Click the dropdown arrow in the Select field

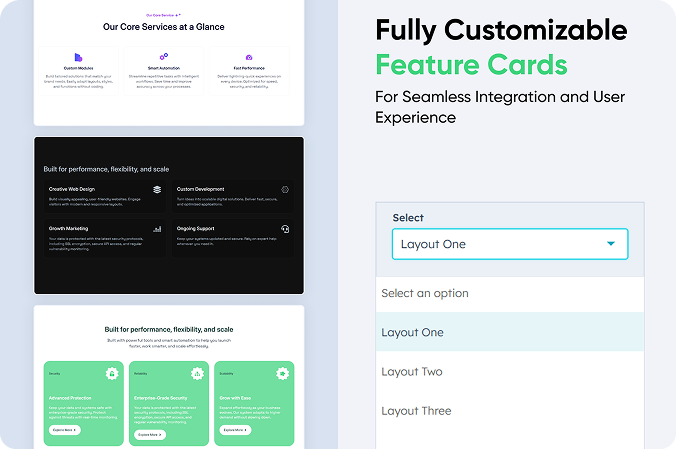pyautogui.click(x=611, y=244)
